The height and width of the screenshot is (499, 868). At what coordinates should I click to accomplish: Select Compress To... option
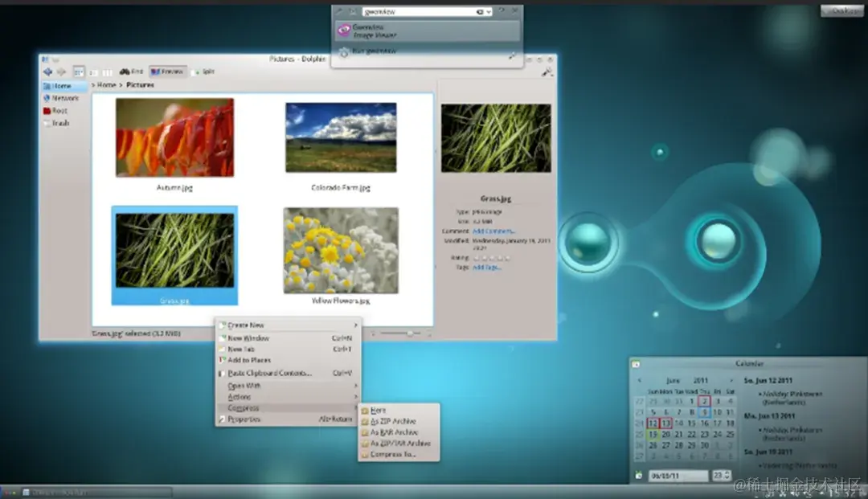(399, 455)
